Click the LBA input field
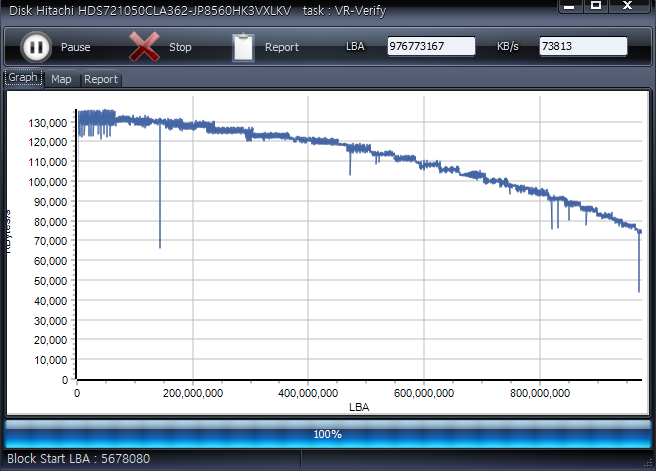This screenshot has height=471, width=656. [x=431, y=46]
